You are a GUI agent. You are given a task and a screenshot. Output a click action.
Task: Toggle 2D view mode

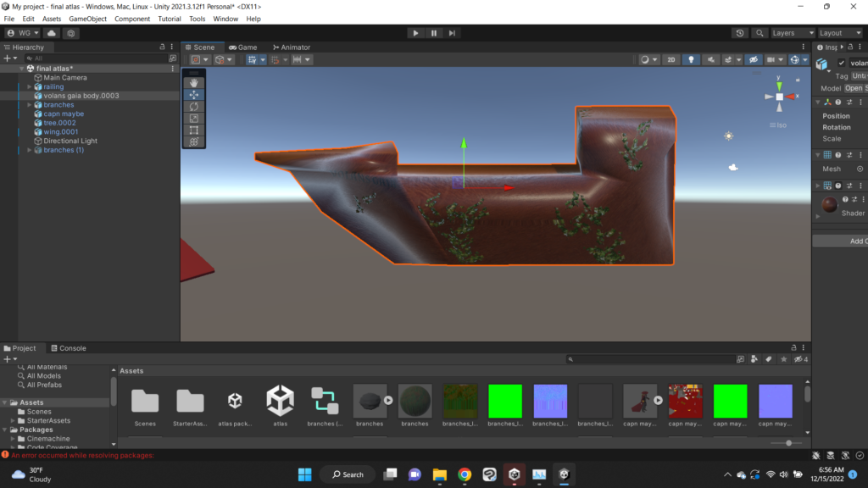671,60
